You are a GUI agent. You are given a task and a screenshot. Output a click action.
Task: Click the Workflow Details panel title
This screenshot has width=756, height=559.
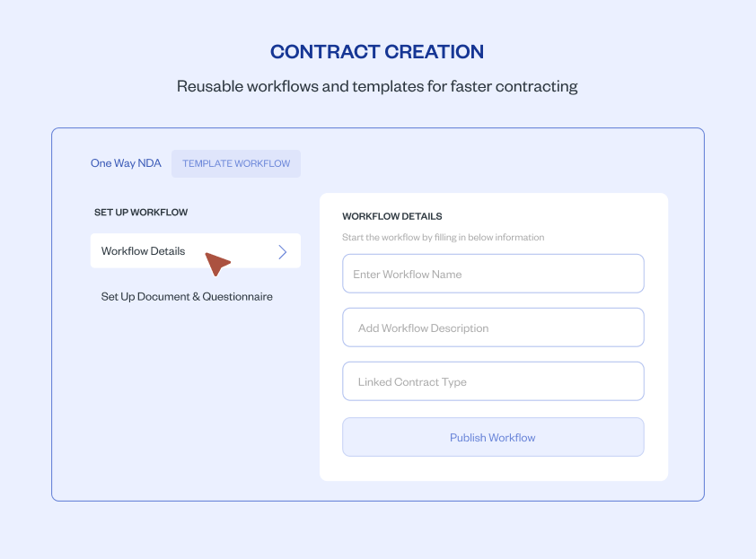[x=392, y=216]
